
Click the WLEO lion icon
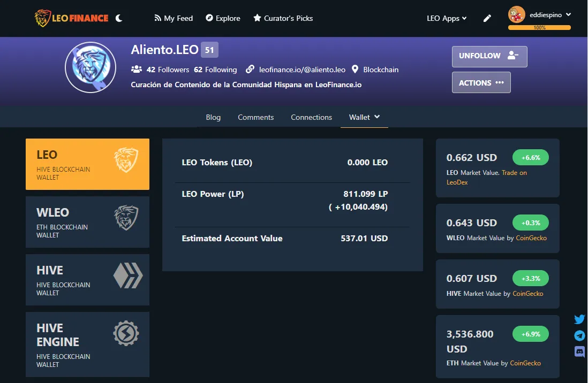click(126, 217)
